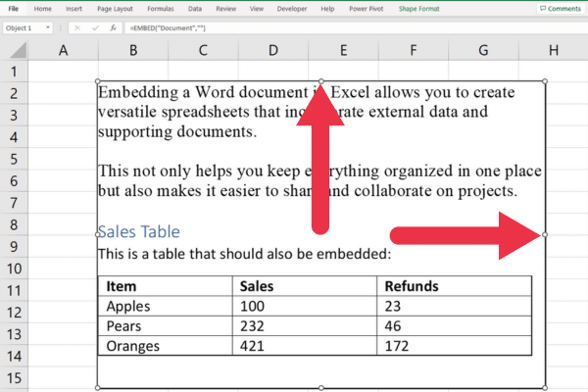Click the "Sales" table header cell
The height and width of the screenshot is (392, 588).
(305, 286)
